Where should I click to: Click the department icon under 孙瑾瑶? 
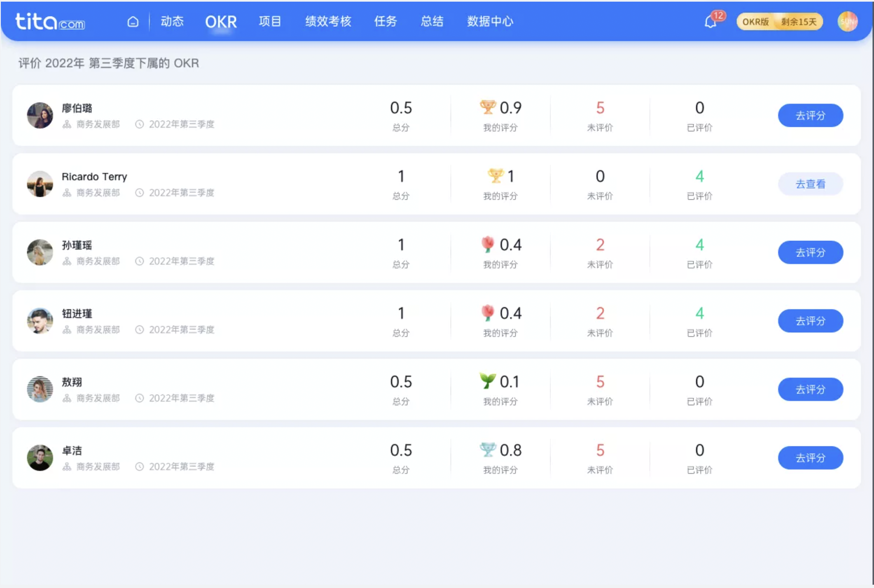(x=67, y=261)
